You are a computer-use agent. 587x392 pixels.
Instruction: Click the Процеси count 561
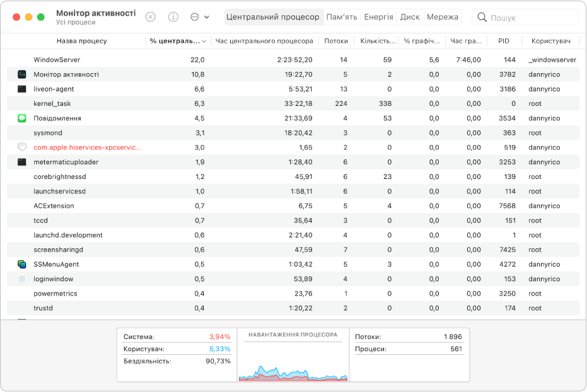[x=456, y=349]
